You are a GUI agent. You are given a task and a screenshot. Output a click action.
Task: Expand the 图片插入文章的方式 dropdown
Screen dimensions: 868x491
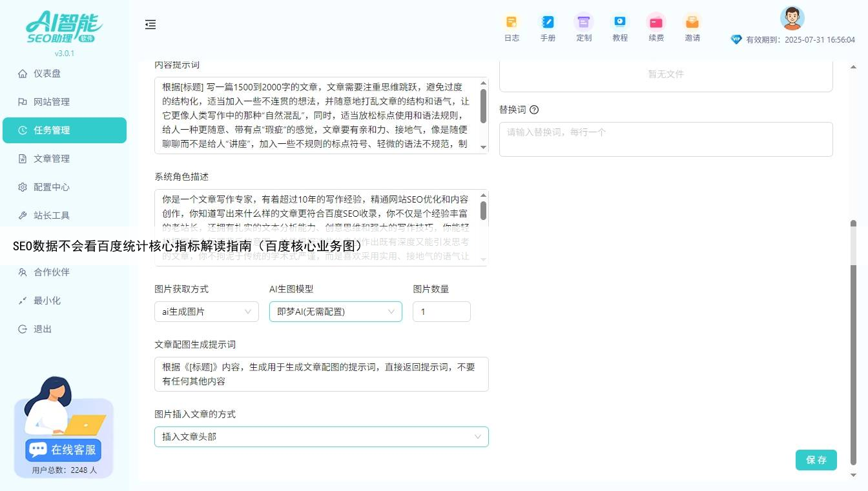321,437
